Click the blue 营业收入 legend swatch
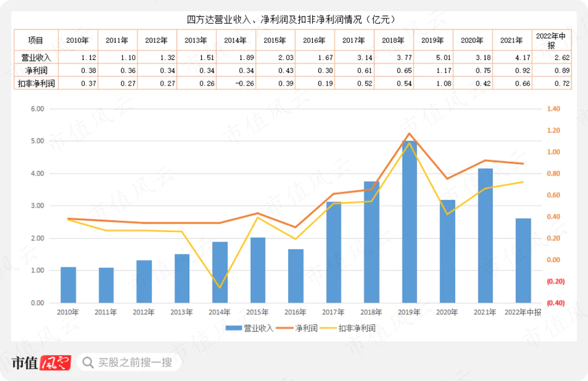This screenshot has height=381, width=588. click(x=233, y=328)
